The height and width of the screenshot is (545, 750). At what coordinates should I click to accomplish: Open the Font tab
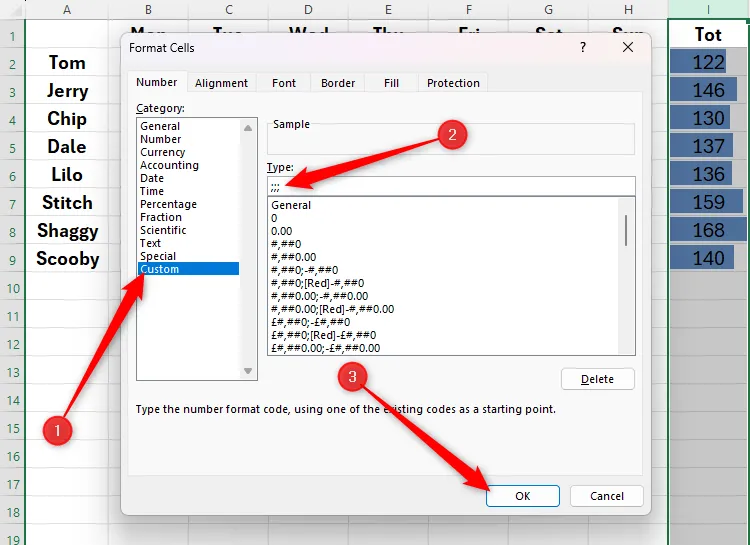(x=284, y=83)
